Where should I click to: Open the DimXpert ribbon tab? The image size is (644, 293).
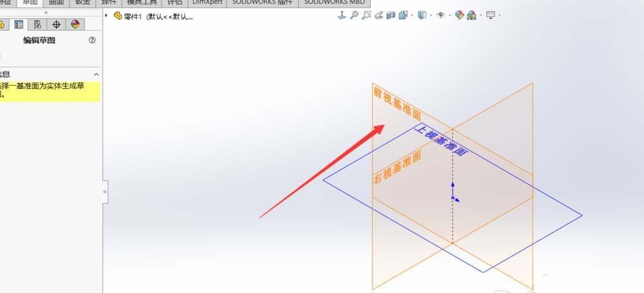pyautogui.click(x=207, y=3)
